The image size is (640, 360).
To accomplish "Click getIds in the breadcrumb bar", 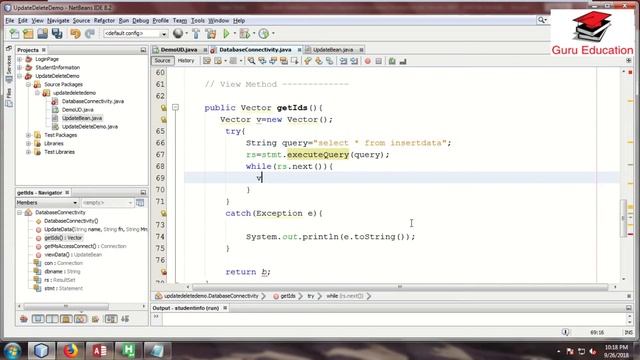I will (287, 296).
